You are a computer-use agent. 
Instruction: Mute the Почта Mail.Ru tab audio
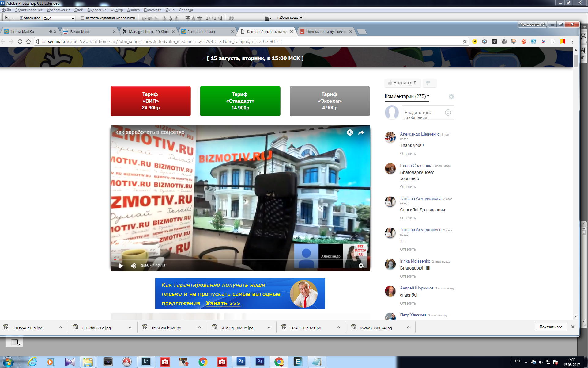pyautogui.click(x=50, y=32)
